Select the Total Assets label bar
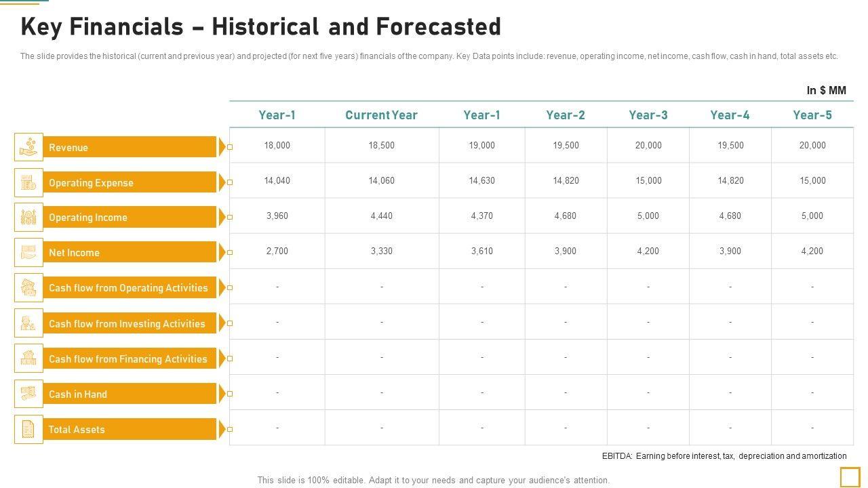Viewport: 868px width, 488px height. point(130,429)
